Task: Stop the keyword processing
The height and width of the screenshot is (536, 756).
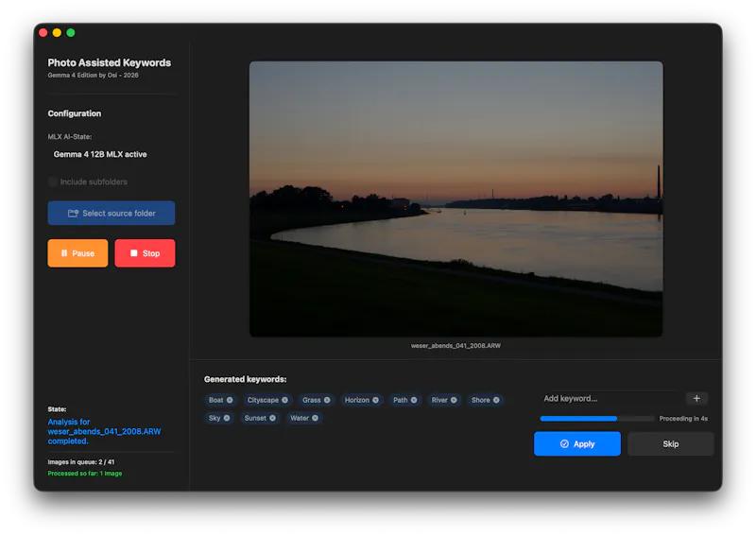Action: pos(145,253)
